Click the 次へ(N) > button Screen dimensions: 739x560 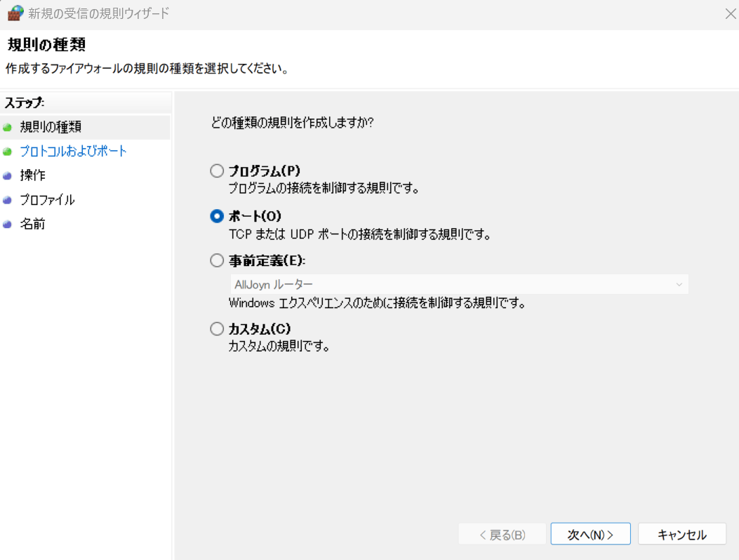(590, 534)
